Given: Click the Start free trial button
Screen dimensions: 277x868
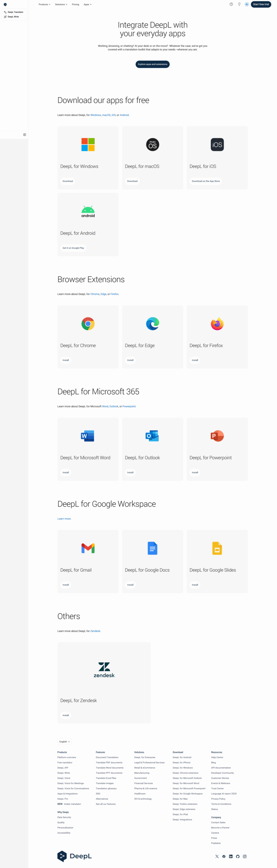Looking at the screenshot, I should tap(261, 4).
